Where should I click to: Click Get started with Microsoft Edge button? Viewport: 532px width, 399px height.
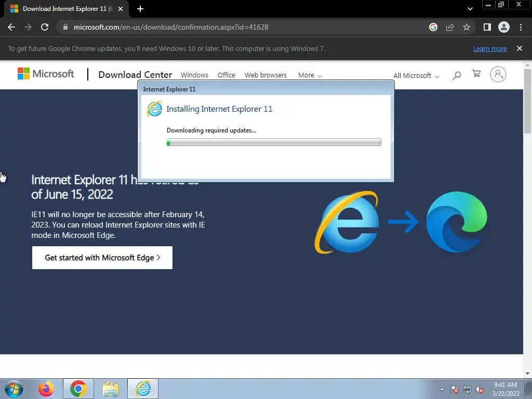point(102,258)
